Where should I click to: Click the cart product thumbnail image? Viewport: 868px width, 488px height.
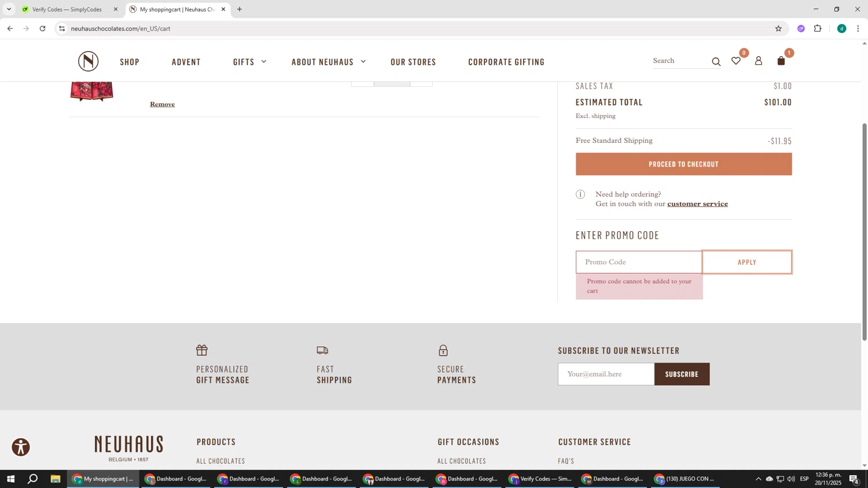91,91
